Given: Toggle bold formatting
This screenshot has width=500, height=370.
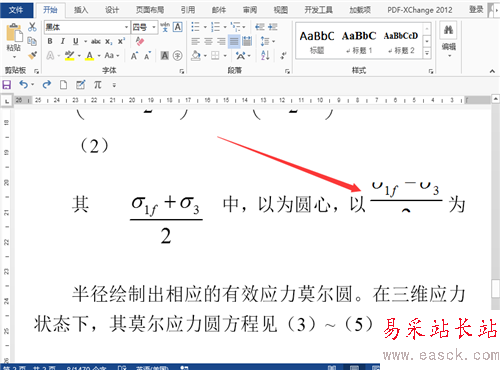Looking at the screenshot, I should tap(50, 41).
